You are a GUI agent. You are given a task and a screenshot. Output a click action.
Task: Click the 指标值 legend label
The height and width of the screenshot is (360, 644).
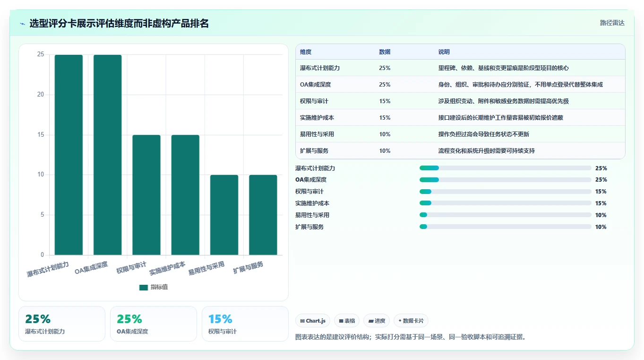click(x=159, y=287)
